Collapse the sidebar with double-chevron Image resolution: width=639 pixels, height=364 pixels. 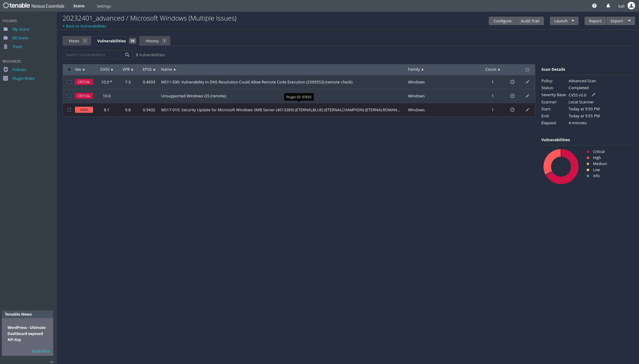(x=52, y=362)
